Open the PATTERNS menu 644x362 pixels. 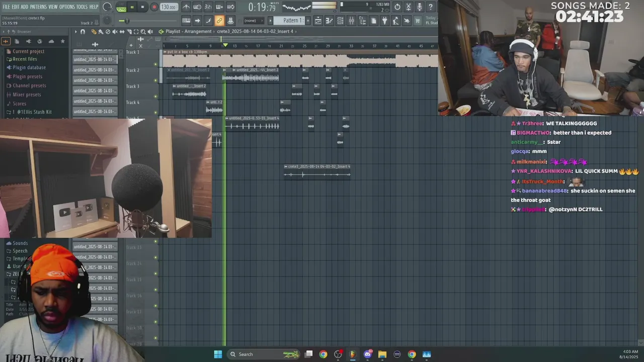(x=38, y=7)
